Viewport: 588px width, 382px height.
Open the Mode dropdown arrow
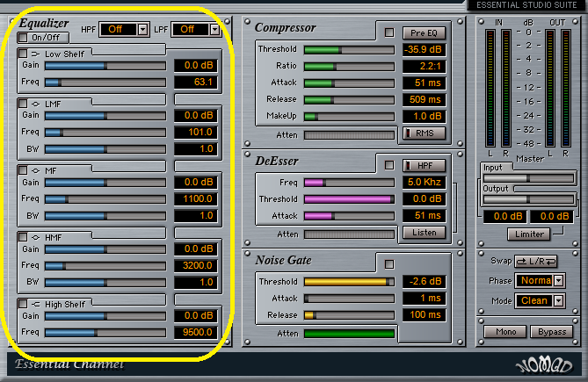click(x=559, y=300)
